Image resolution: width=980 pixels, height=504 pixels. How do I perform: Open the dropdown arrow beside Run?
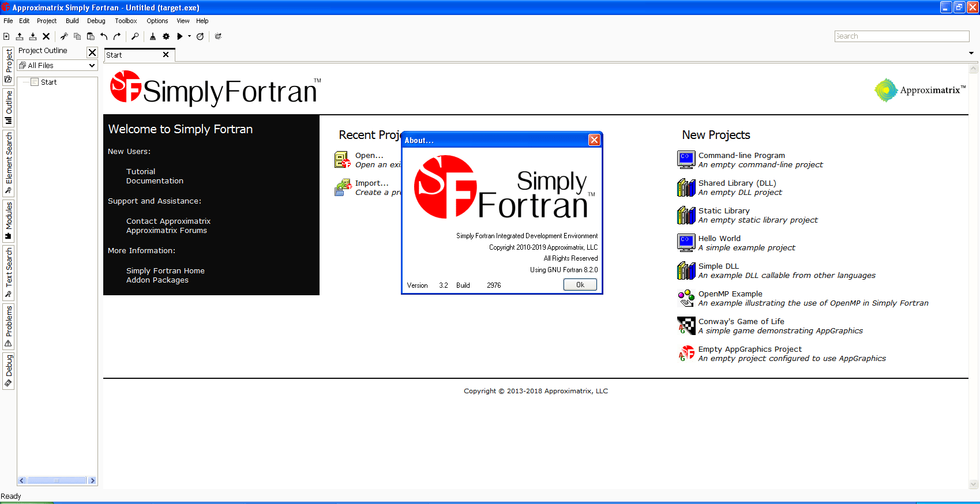[189, 36]
